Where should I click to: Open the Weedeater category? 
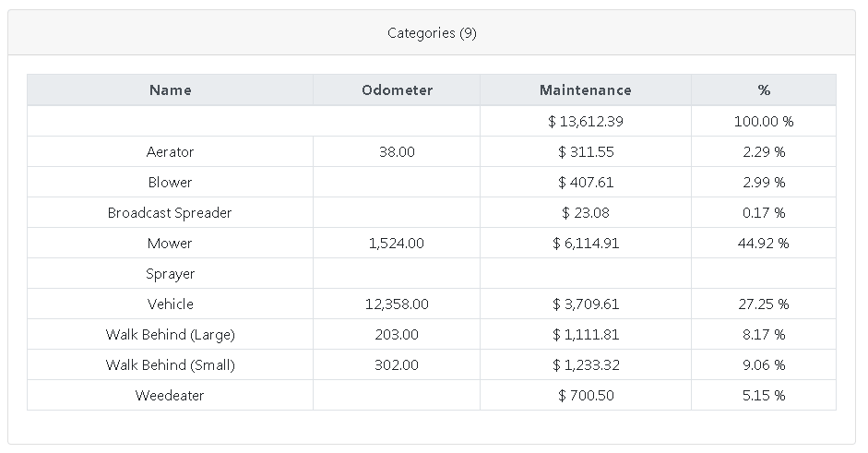(x=170, y=396)
